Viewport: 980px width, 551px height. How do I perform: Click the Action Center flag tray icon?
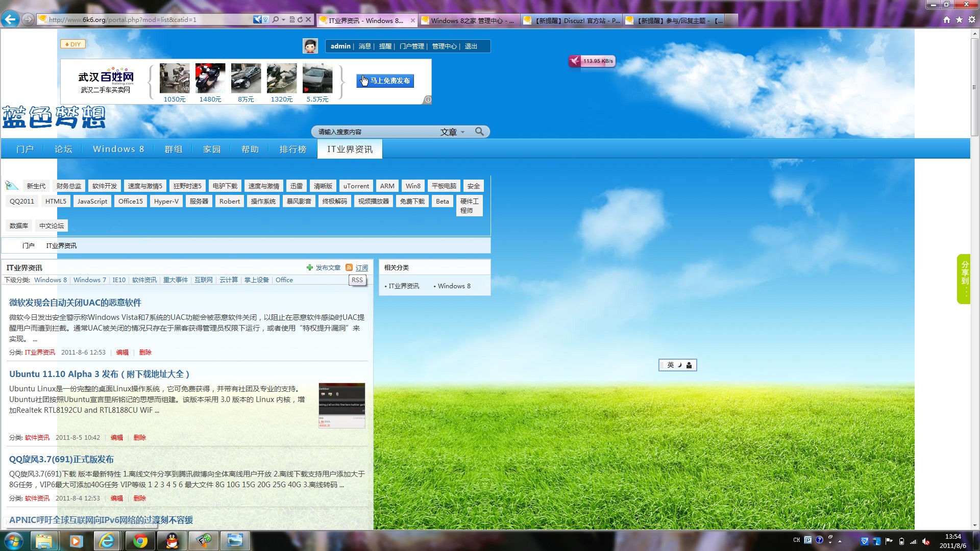889,541
